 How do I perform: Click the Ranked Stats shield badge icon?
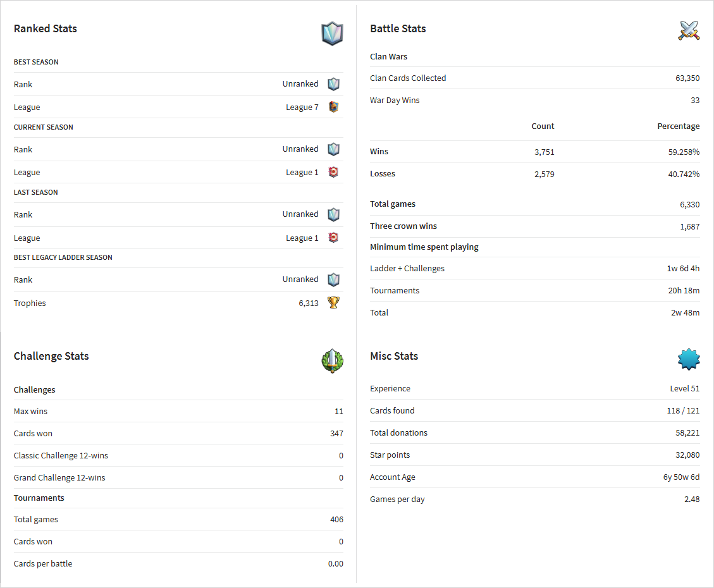click(333, 34)
